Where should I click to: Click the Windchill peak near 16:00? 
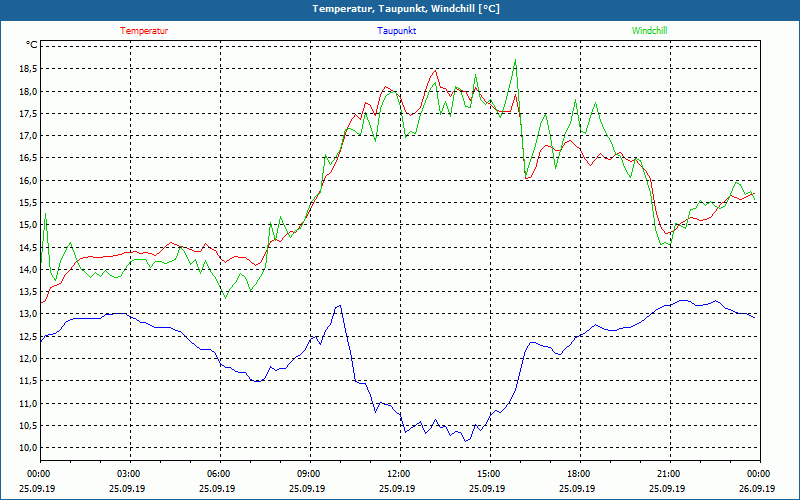515,60
